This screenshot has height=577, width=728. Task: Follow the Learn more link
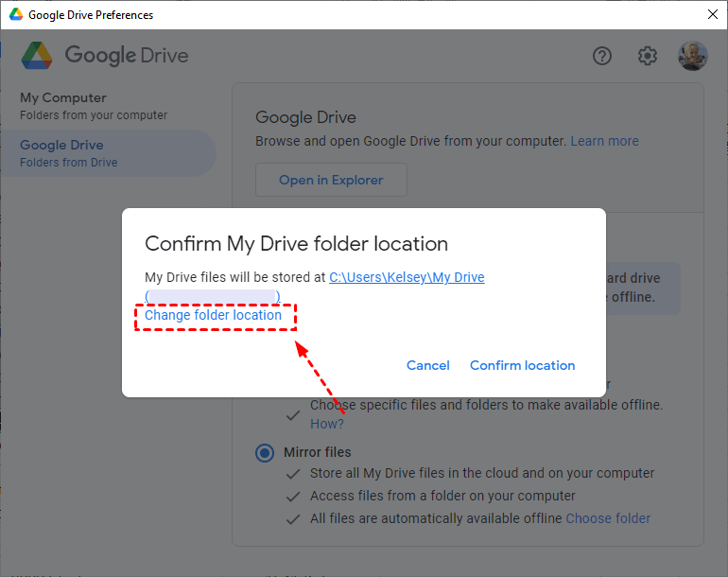click(604, 141)
